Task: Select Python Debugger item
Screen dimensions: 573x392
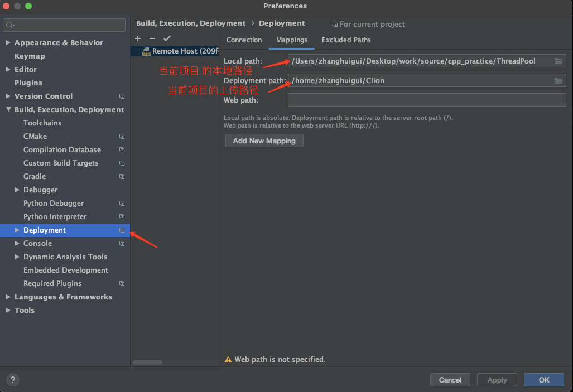Action: pos(54,203)
